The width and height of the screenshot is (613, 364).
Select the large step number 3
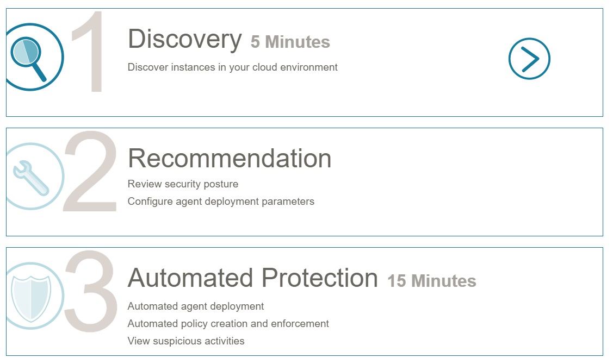[x=90, y=291]
